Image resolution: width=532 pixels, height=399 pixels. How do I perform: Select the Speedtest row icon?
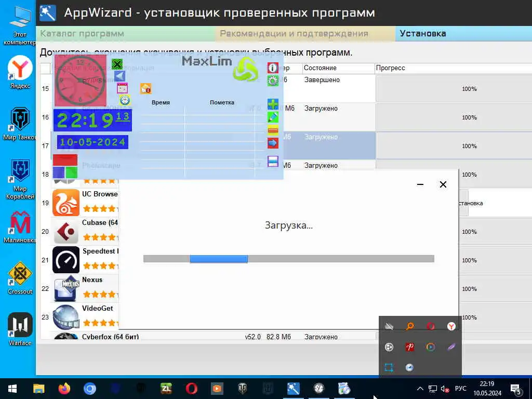point(66,260)
